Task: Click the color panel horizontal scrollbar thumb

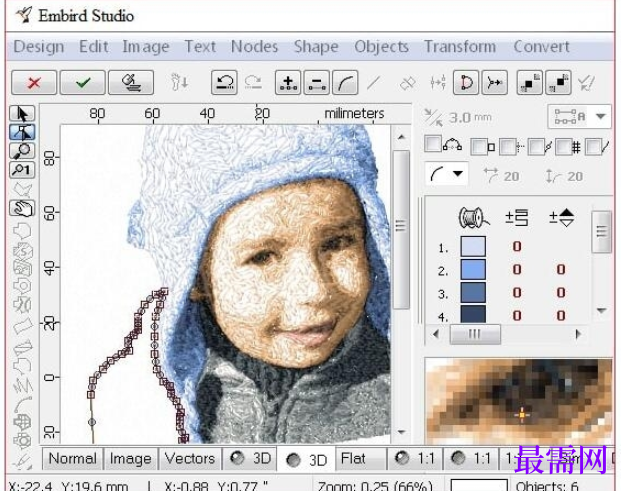Action: coord(475,334)
